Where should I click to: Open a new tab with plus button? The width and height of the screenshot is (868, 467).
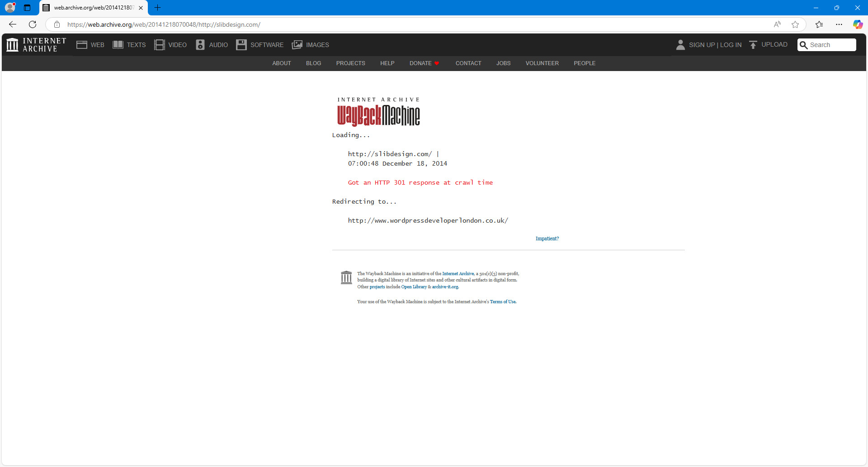pos(157,8)
